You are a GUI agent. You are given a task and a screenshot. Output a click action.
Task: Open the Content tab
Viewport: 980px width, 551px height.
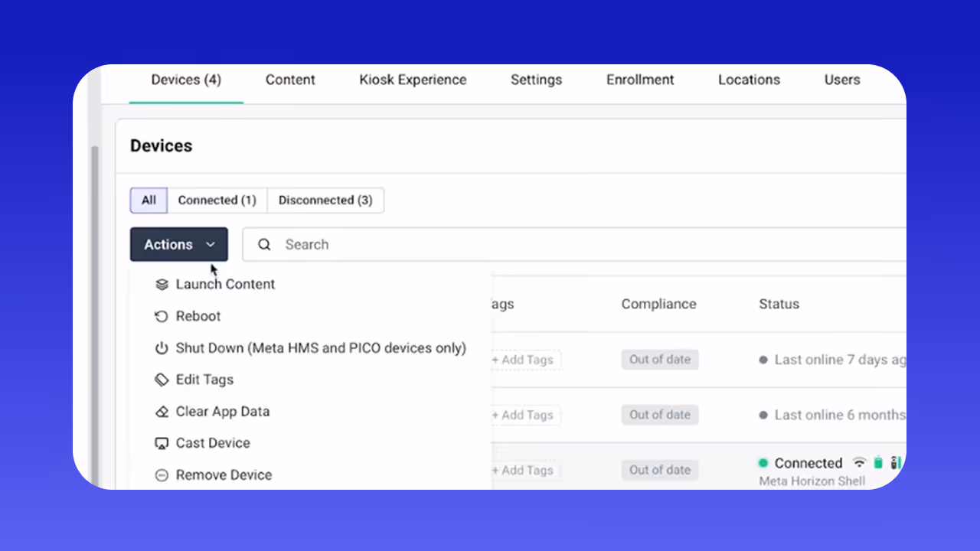pos(290,80)
